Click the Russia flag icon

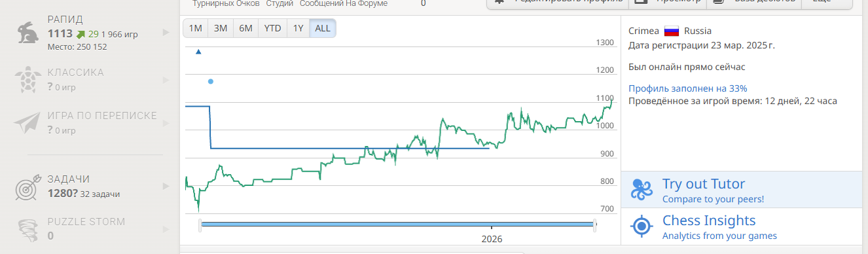(672, 31)
